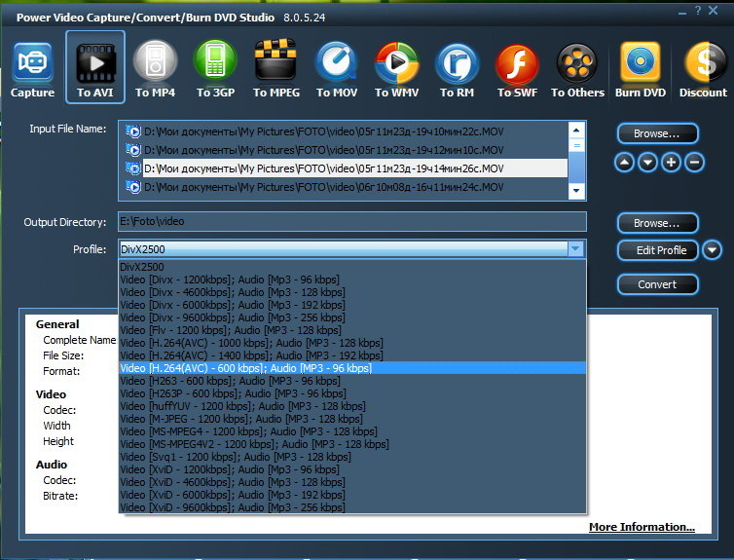Choose Divx 9600kbps Mp3 256 kbps profile
The height and width of the screenshot is (560, 734).
[x=352, y=317]
